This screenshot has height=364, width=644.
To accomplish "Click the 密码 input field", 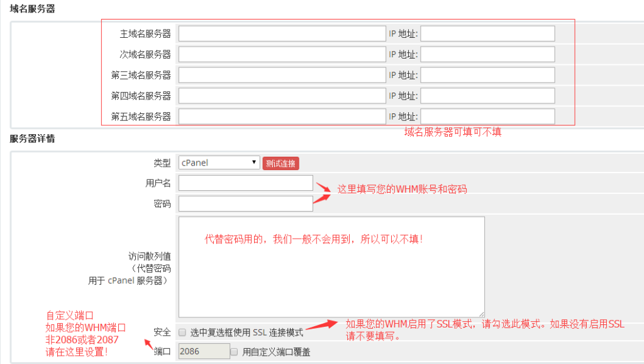I will click(x=246, y=203).
